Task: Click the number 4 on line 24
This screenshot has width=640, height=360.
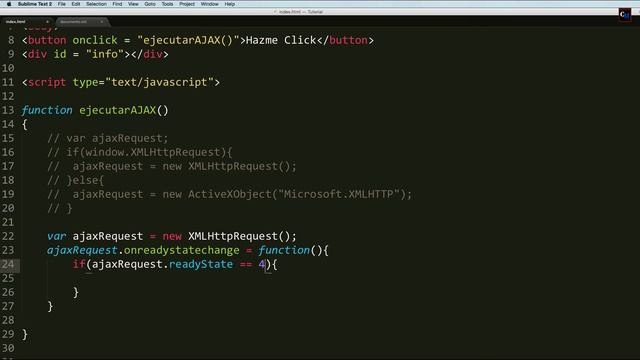Action: point(262,264)
